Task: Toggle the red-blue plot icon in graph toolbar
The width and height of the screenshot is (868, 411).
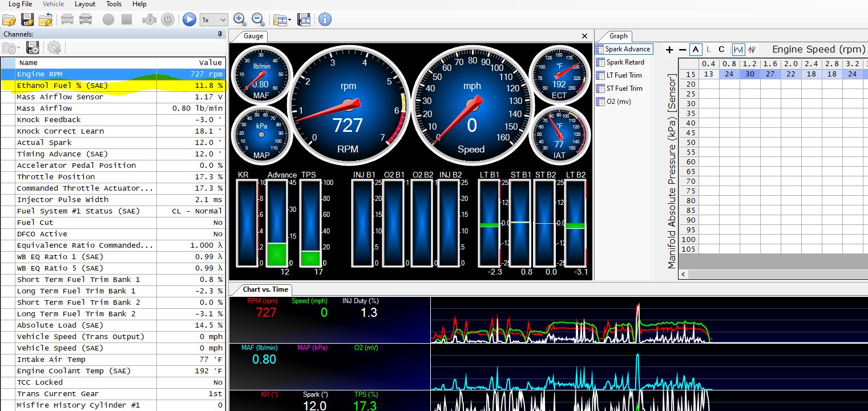Action: click(x=752, y=50)
